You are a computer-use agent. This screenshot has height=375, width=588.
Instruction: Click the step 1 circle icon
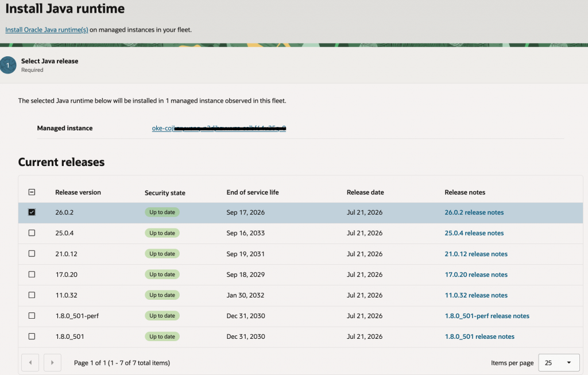click(x=7, y=65)
